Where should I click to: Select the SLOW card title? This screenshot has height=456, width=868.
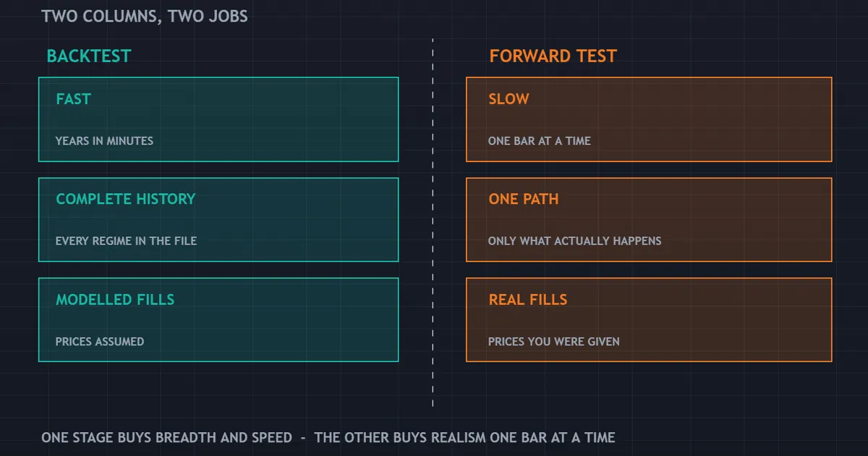click(509, 99)
